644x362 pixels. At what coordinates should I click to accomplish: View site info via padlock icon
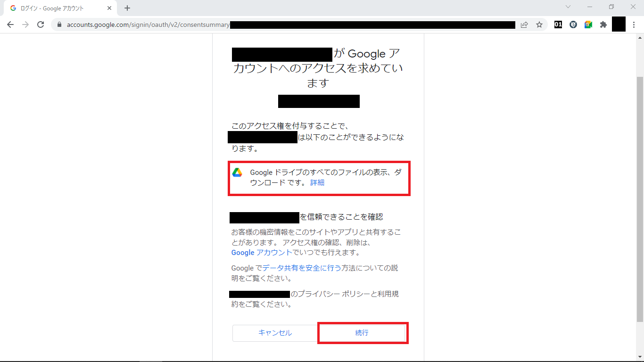click(x=59, y=25)
